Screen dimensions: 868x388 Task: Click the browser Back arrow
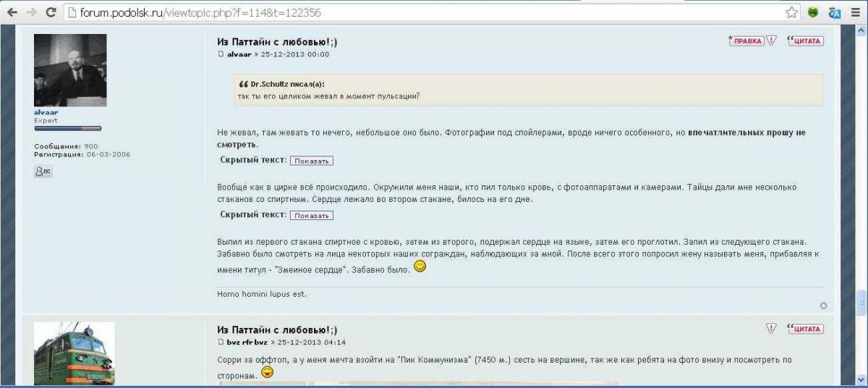12,12
